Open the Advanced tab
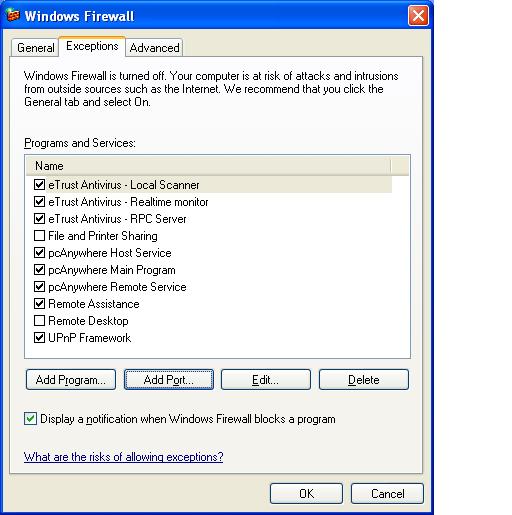 pos(154,48)
